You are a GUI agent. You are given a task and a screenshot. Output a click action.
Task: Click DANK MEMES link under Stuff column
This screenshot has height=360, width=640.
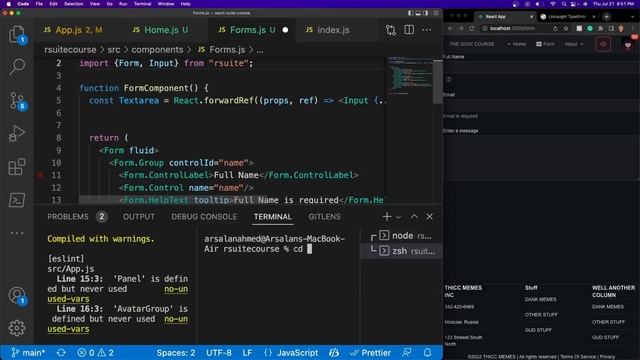[x=540, y=299]
